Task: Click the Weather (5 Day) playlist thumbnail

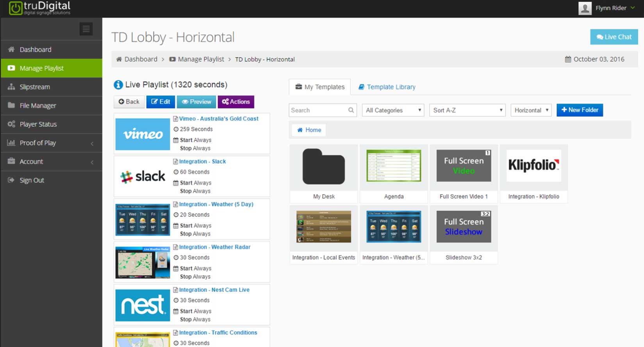Action: coord(143,220)
